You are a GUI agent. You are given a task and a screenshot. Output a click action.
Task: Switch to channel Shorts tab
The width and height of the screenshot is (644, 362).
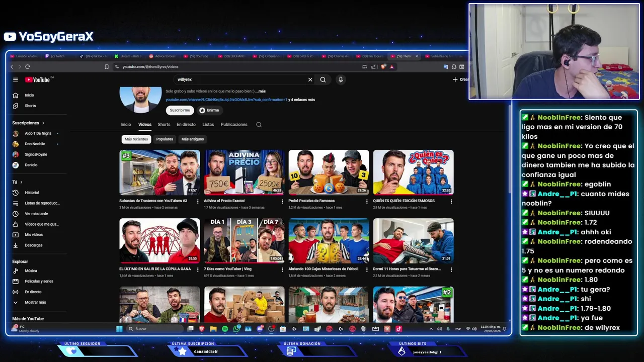pyautogui.click(x=164, y=124)
